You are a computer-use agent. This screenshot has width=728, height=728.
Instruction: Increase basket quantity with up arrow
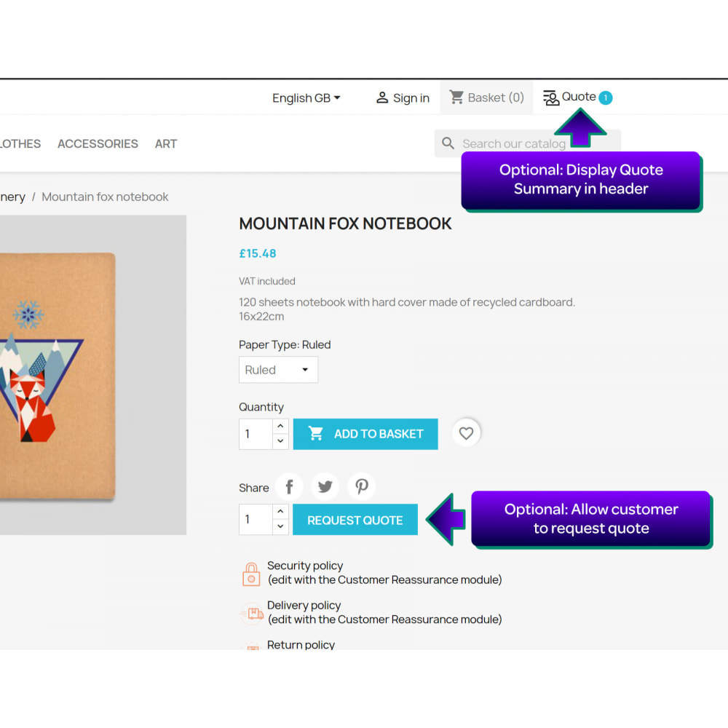click(280, 426)
